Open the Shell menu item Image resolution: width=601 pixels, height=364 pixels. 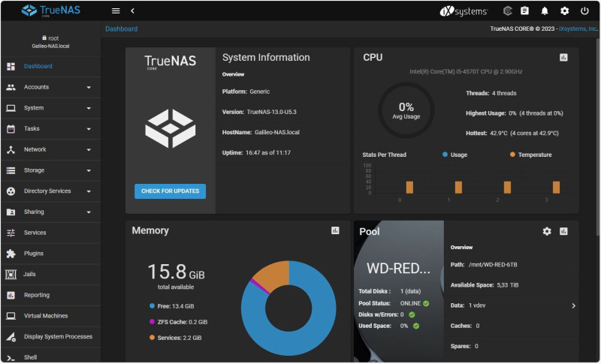[50, 356]
